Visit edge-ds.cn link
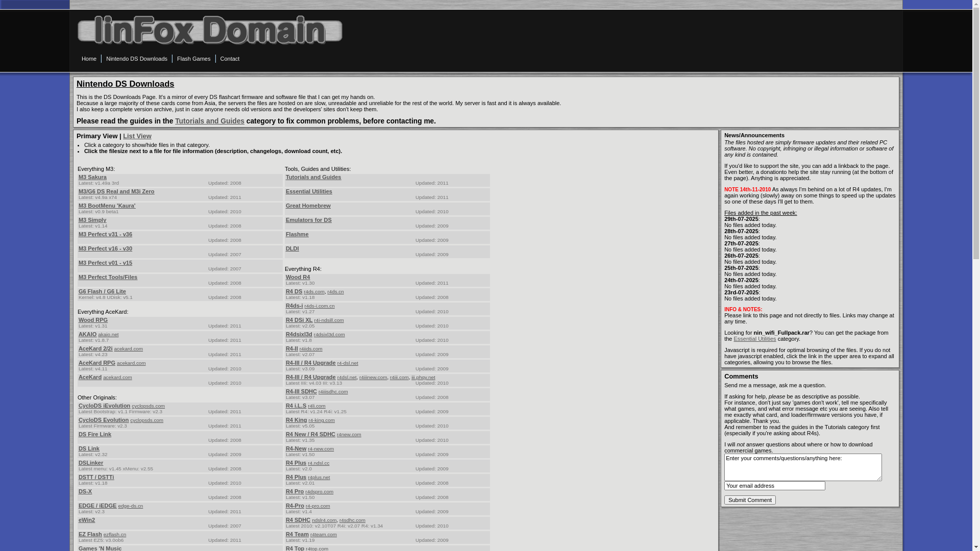 [131, 506]
